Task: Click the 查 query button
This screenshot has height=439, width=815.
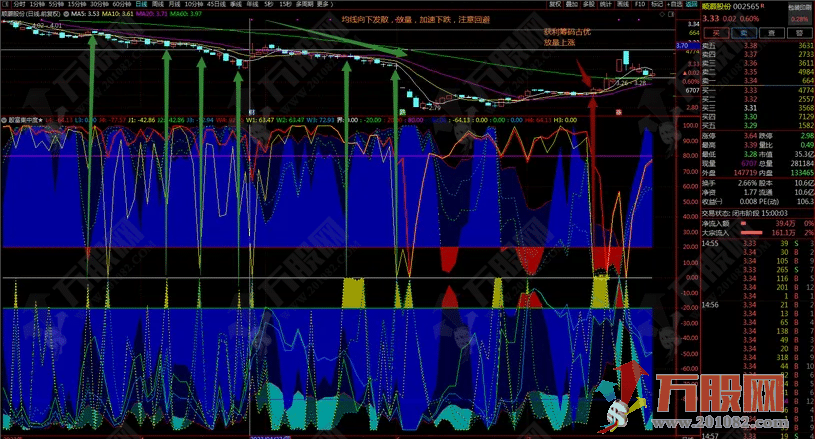Action: (772, 33)
